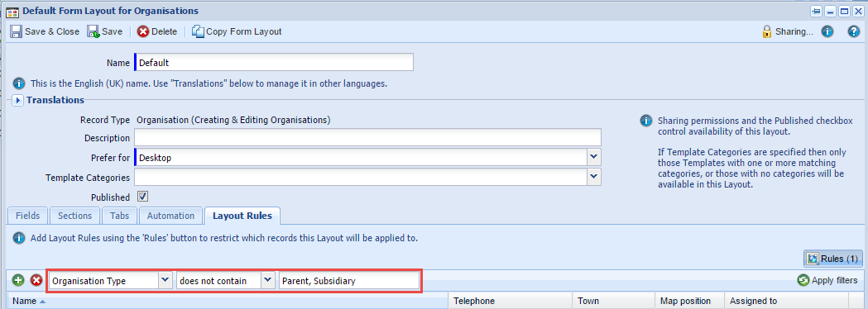
Task: Open the Template Categories dropdown
Action: point(594,177)
